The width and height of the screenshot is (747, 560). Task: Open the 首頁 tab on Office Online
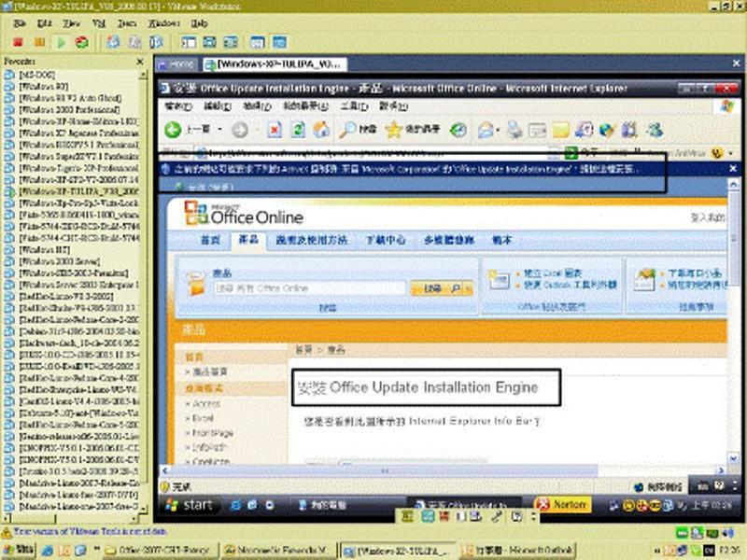pyautogui.click(x=210, y=240)
